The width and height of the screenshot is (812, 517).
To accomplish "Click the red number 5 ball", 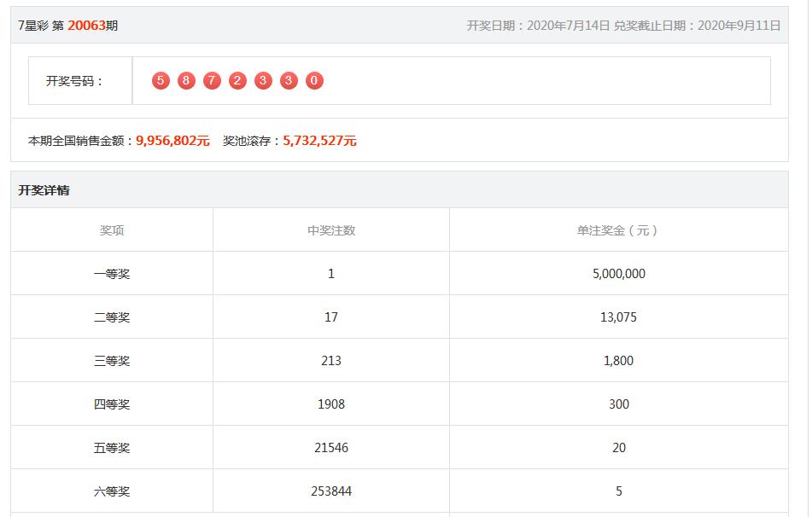I will (161, 81).
